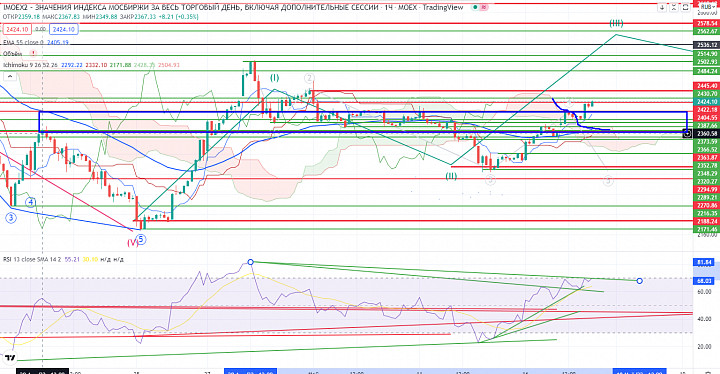Select the right handle of the RSI trendline
The height and width of the screenshot is (374, 720).
(x=639, y=281)
